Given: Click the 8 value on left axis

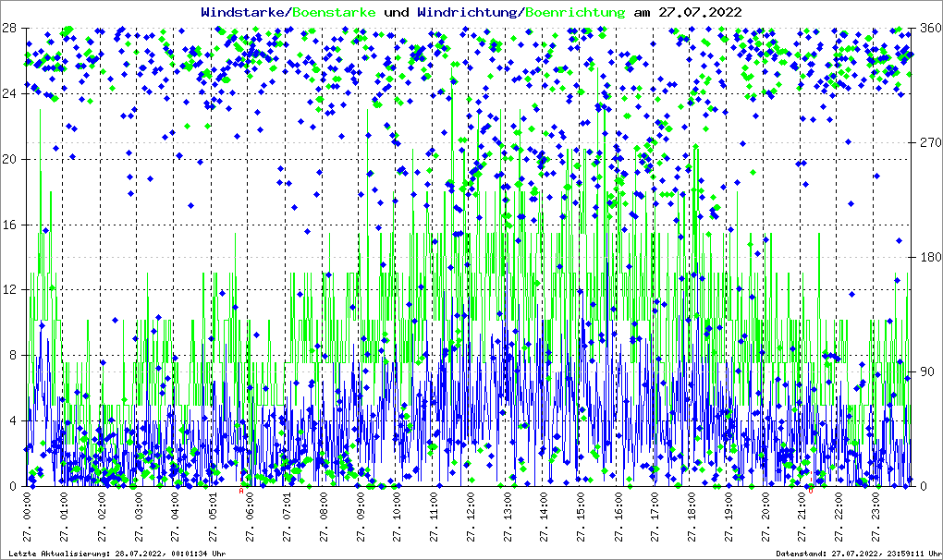Looking at the screenshot, I should (12, 355).
